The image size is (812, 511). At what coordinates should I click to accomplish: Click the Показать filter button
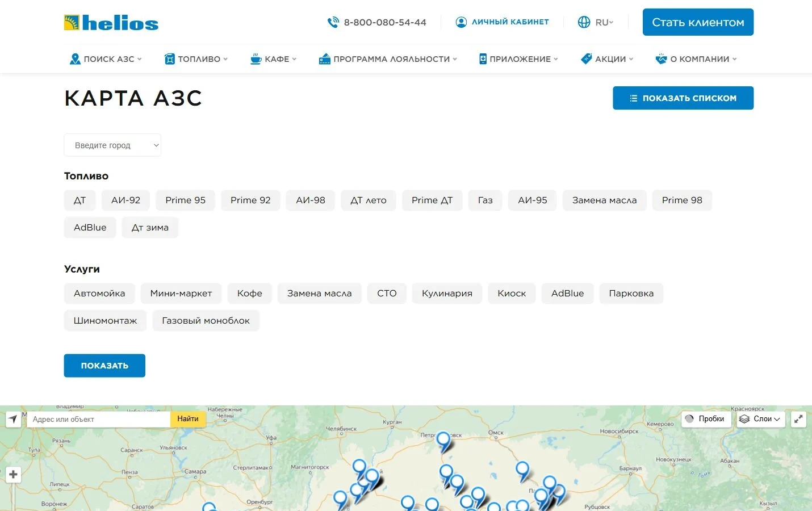click(x=104, y=366)
